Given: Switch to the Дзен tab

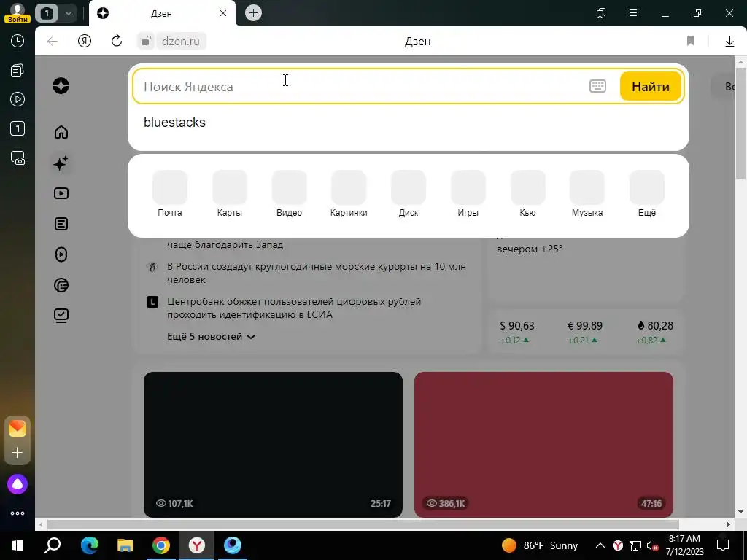Looking at the screenshot, I should (x=161, y=13).
